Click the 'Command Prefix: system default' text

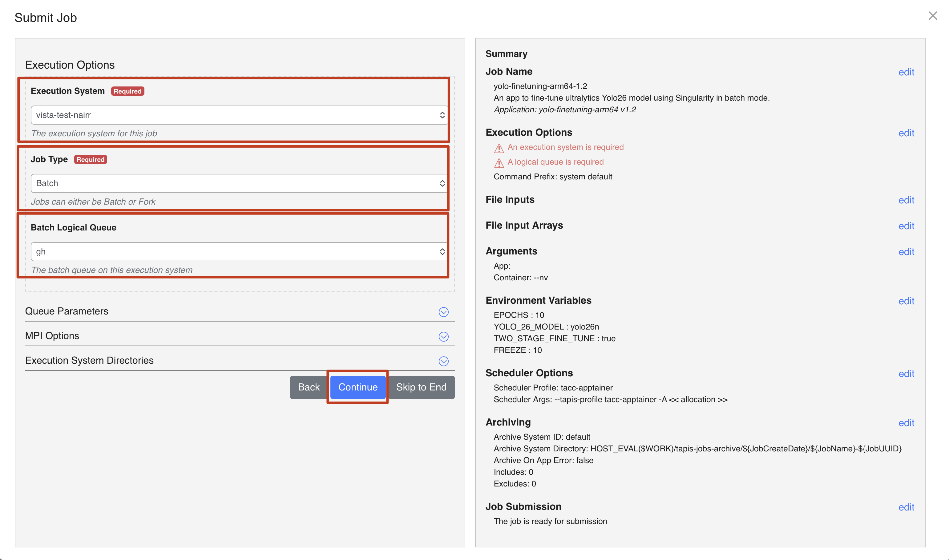tap(552, 177)
